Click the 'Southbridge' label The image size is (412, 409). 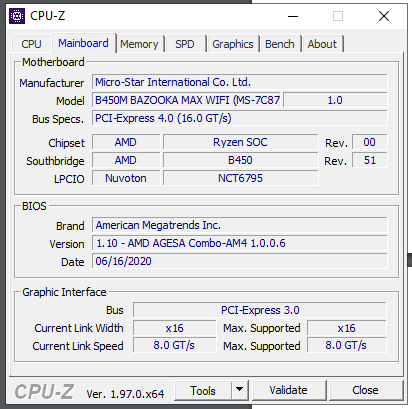coord(55,161)
